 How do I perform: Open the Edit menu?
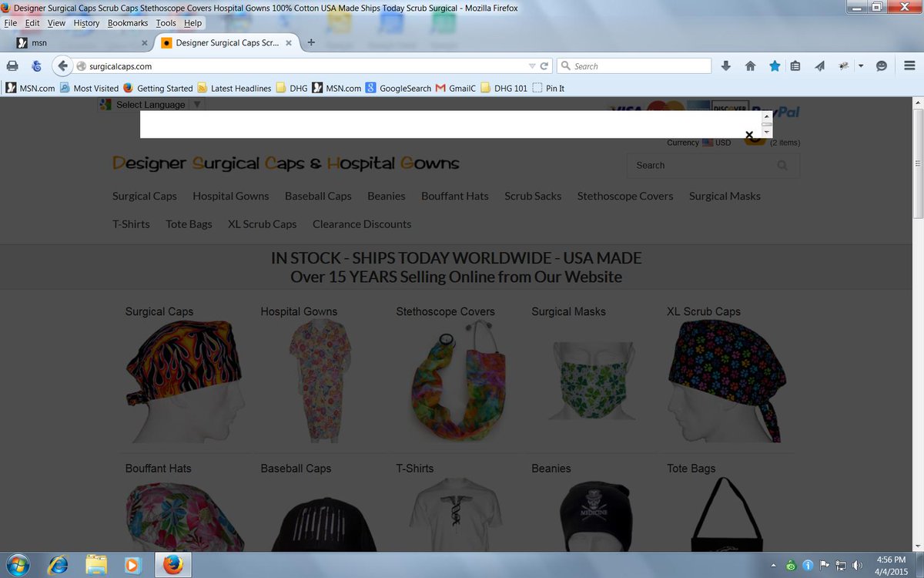tap(32, 23)
